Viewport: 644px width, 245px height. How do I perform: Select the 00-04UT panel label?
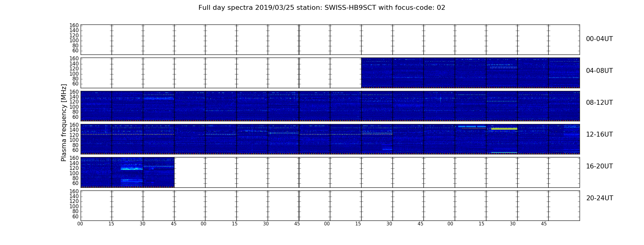pyautogui.click(x=599, y=39)
